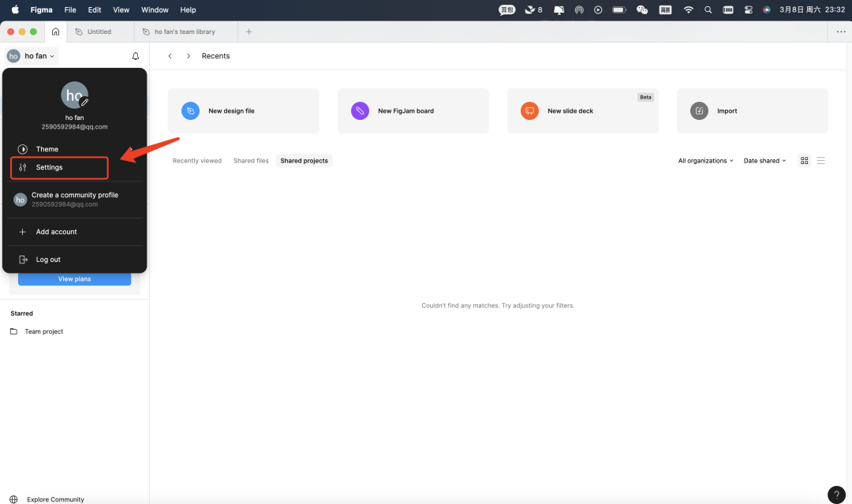The width and height of the screenshot is (852, 504).
Task: Switch to the Shared files tab
Action: point(251,161)
